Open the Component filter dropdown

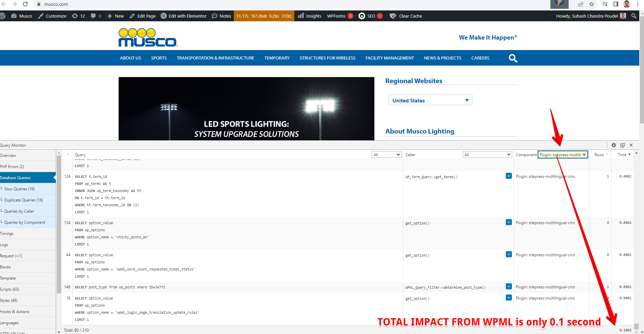point(563,154)
